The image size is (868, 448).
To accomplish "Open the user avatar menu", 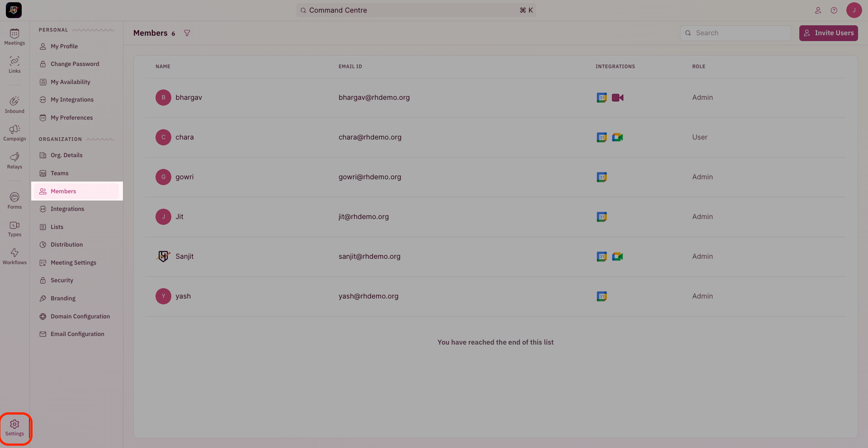I will 854,10.
